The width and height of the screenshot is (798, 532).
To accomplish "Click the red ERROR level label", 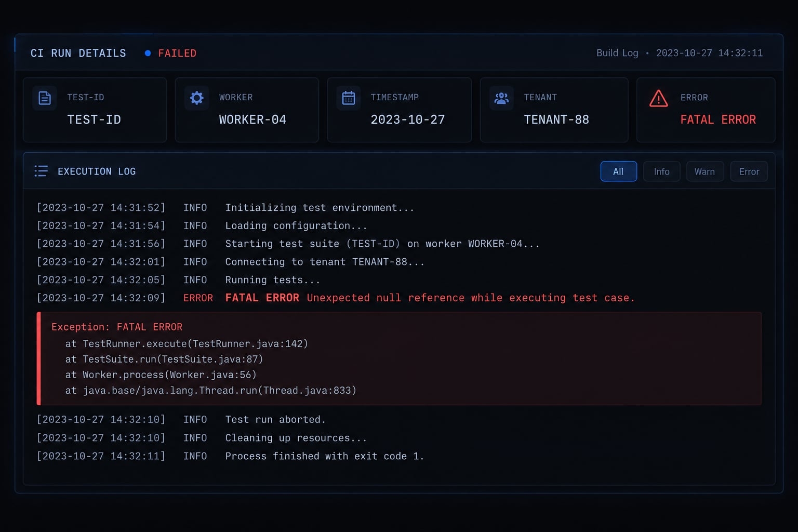I will [x=198, y=298].
